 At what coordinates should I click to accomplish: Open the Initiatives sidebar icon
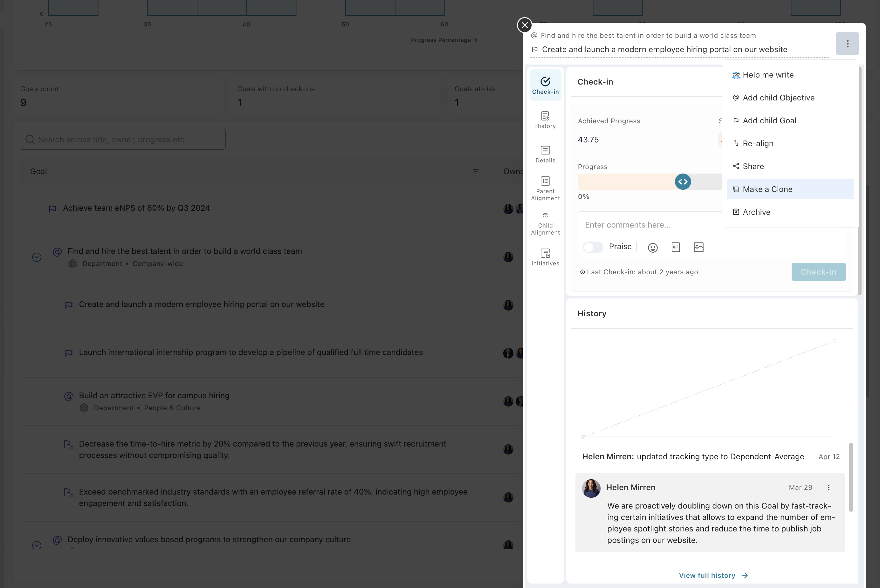pyautogui.click(x=545, y=257)
